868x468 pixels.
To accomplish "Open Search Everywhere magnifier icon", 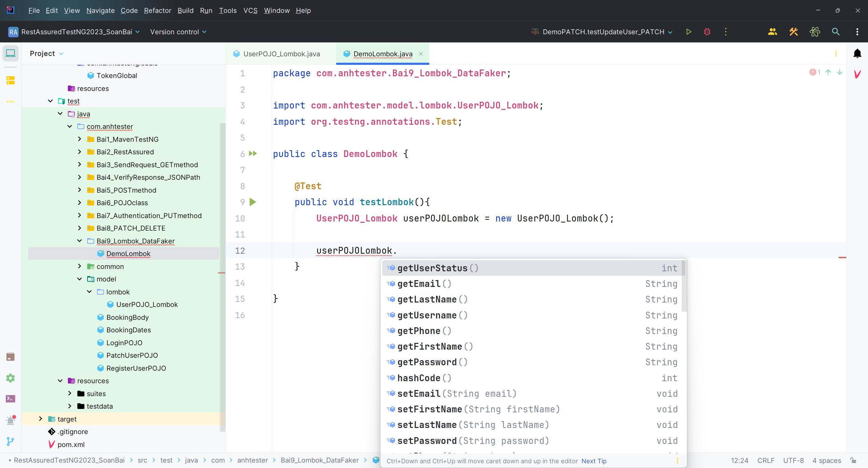I will 835,32.
